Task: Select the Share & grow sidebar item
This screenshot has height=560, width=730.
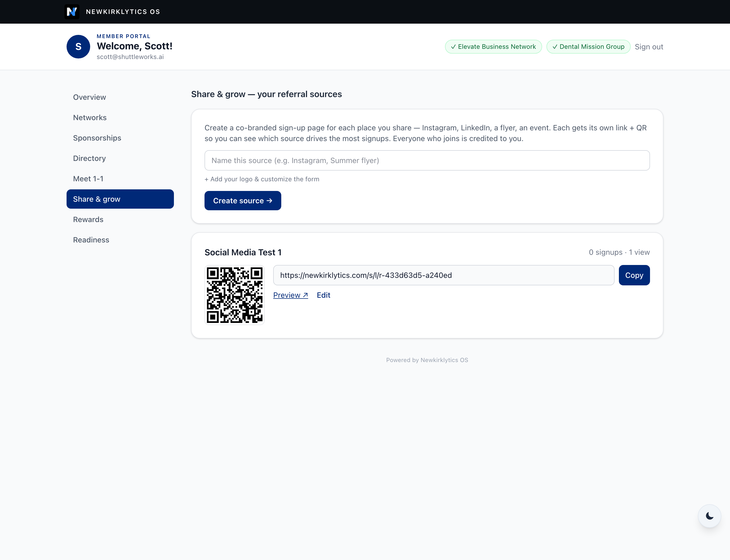Action: [120, 199]
